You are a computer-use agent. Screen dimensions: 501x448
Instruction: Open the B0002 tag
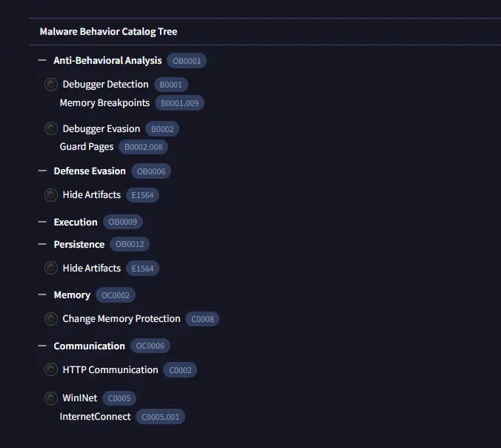[x=162, y=129]
